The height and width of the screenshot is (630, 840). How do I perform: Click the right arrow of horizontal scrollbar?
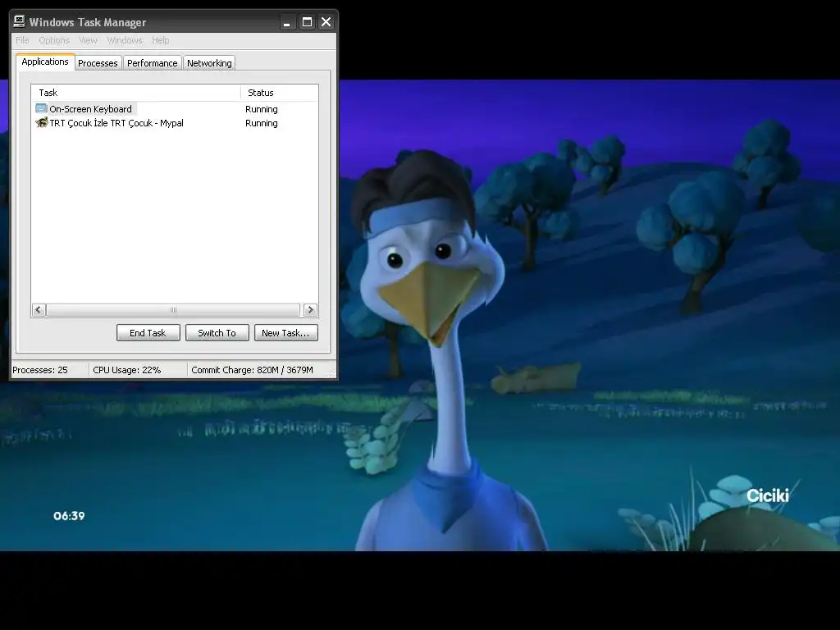click(x=310, y=309)
